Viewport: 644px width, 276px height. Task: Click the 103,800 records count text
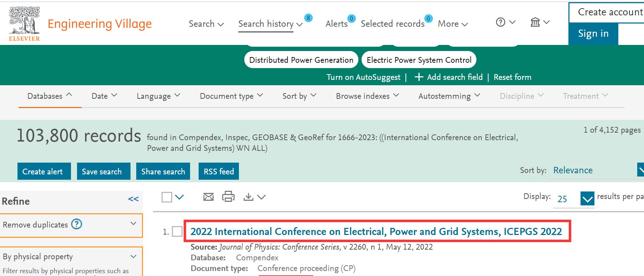(x=79, y=136)
